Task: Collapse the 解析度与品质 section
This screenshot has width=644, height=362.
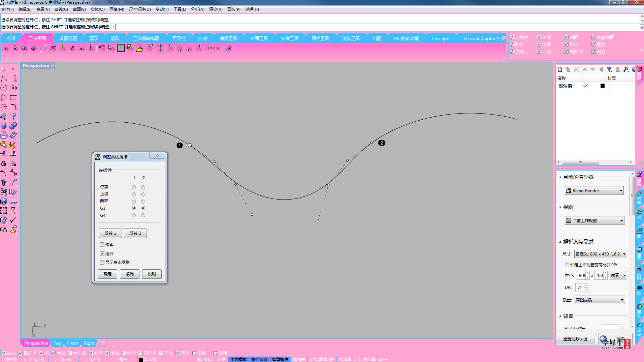Action: (x=560, y=242)
